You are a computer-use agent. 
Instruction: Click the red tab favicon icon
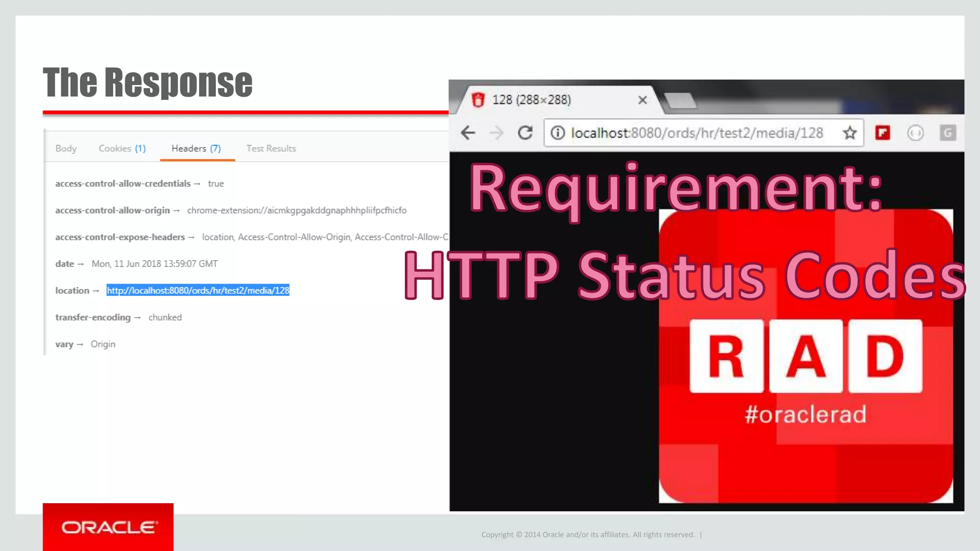click(478, 100)
